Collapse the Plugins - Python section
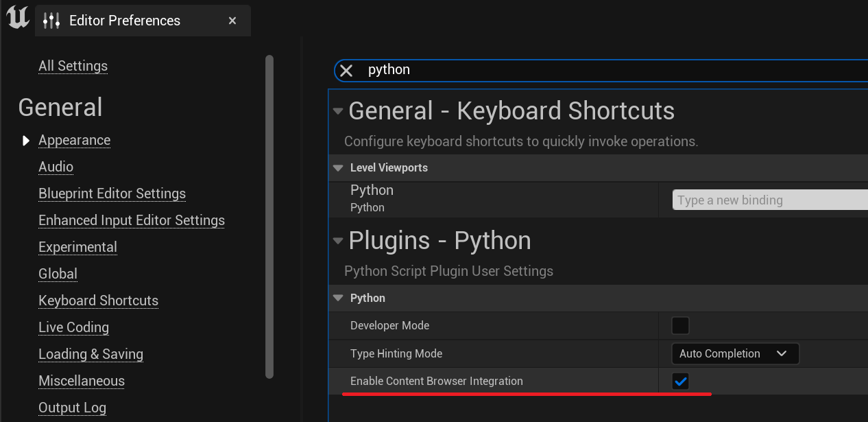Viewport: 868px width, 422px height. coord(337,241)
